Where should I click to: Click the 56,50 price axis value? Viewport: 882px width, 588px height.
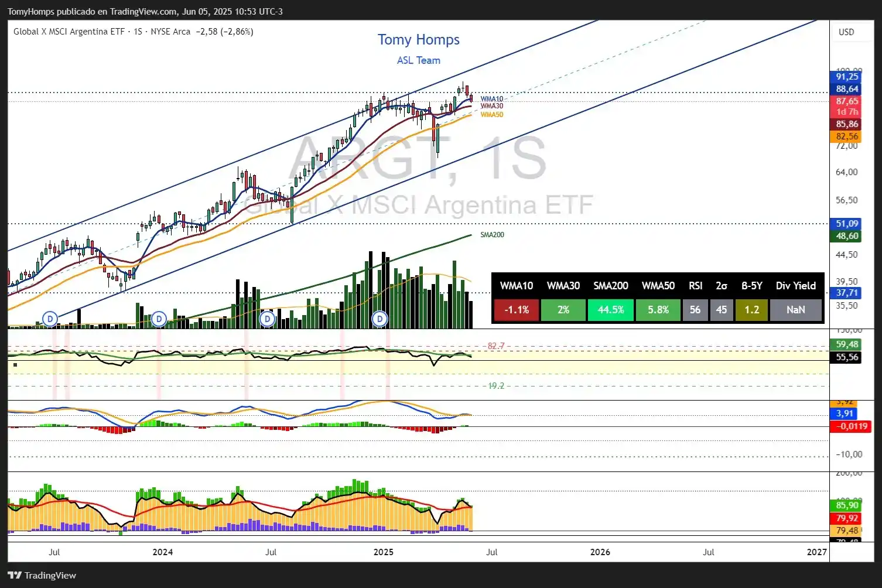click(x=846, y=200)
